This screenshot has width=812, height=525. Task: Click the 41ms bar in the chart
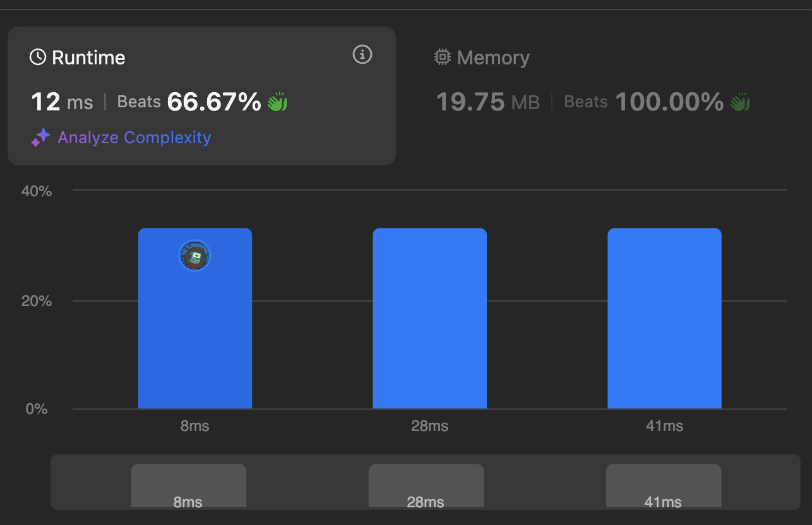(664, 319)
